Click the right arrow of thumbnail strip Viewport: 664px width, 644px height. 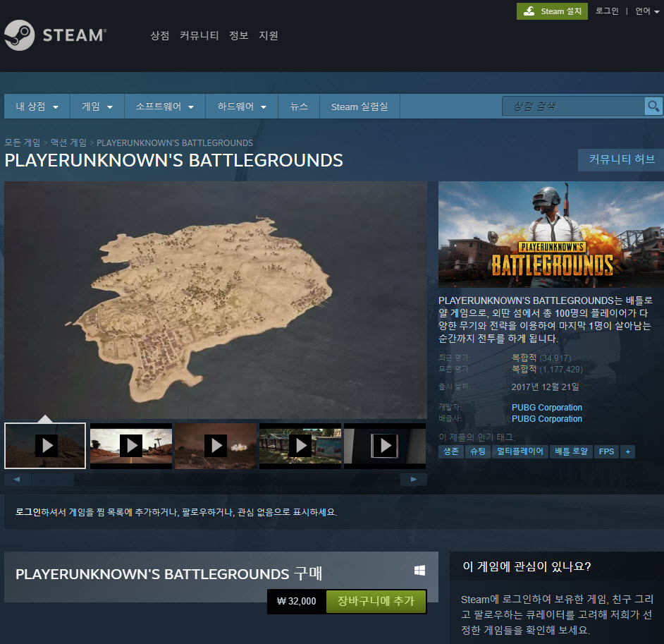point(414,479)
